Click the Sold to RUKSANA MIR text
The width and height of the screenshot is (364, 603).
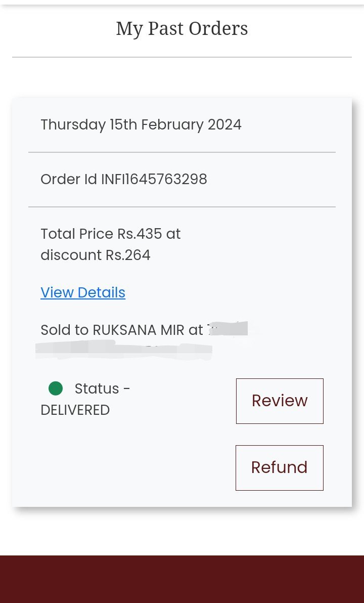121,330
